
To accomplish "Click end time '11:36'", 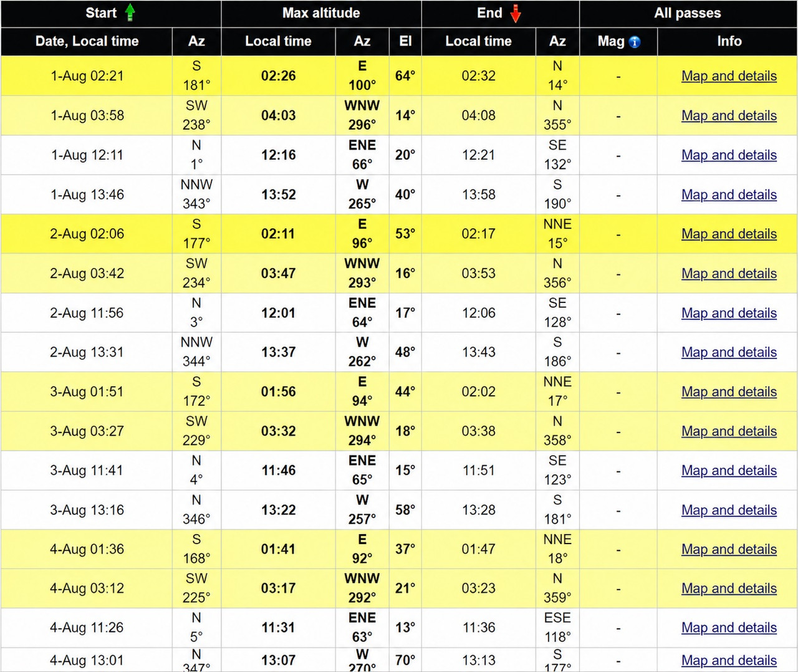I will pyautogui.click(x=478, y=628).
